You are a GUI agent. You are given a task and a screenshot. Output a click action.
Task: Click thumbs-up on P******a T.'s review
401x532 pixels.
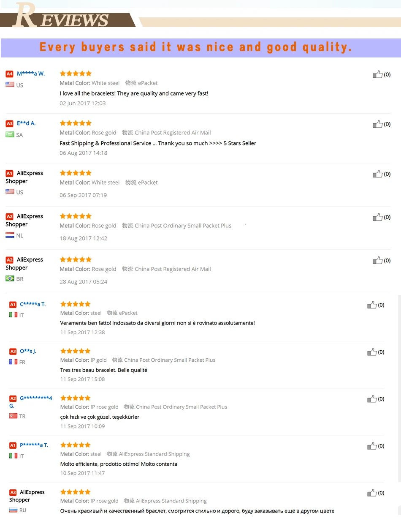click(372, 446)
